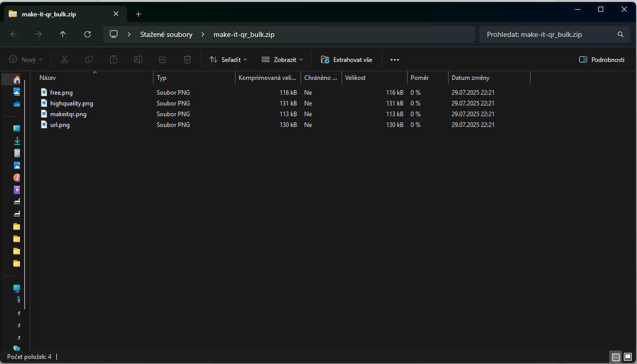Sort by Velikost column header

tap(374, 78)
